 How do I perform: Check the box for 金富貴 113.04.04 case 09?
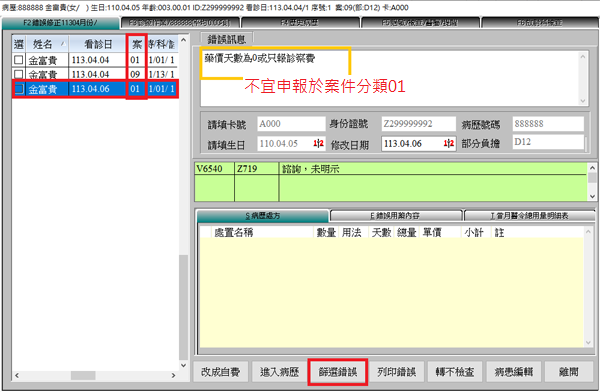coord(18,74)
